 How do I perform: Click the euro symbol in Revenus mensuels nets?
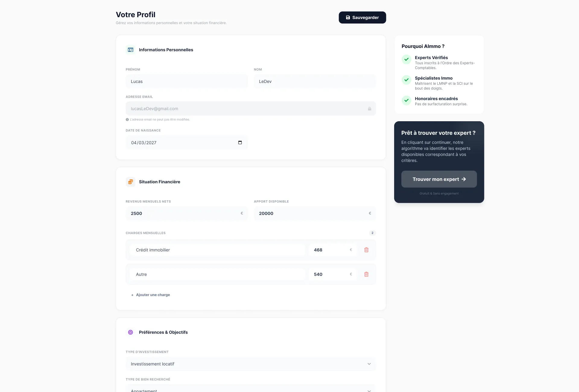(x=242, y=213)
